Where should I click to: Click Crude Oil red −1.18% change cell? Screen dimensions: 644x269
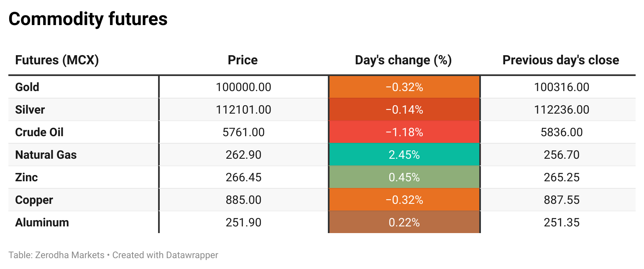404,132
